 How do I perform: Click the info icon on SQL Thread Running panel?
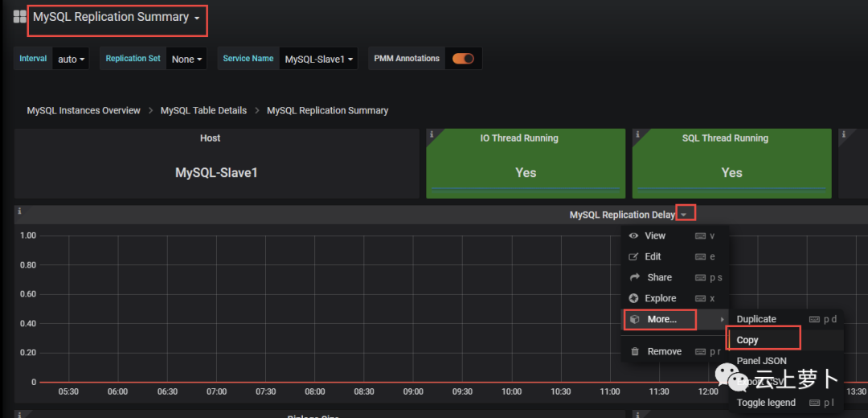point(637,134)
